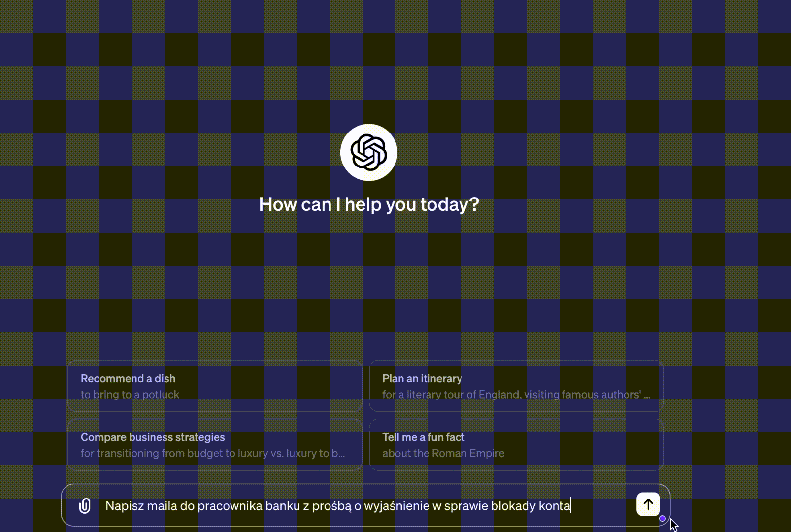Image resolution: width=791 pixels, height=532 pixels.
Task: Pick the "Compare business strategies" prompt card
Action: [x=214, y=444]
